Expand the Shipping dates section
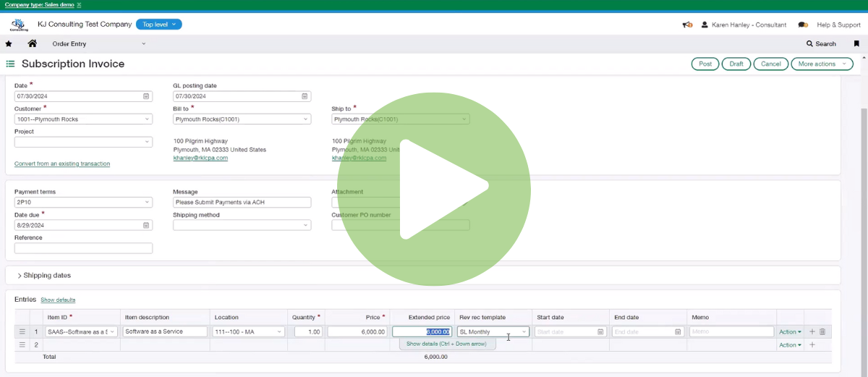The width and height of the screenshot is (868, 377). click(x=44, y=276)
